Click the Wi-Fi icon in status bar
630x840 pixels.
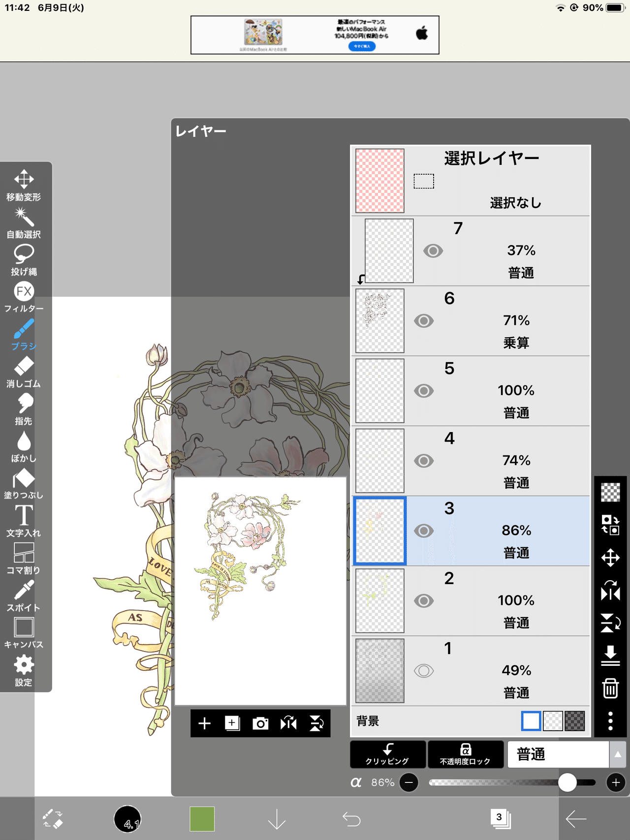[x=560, y=8]
